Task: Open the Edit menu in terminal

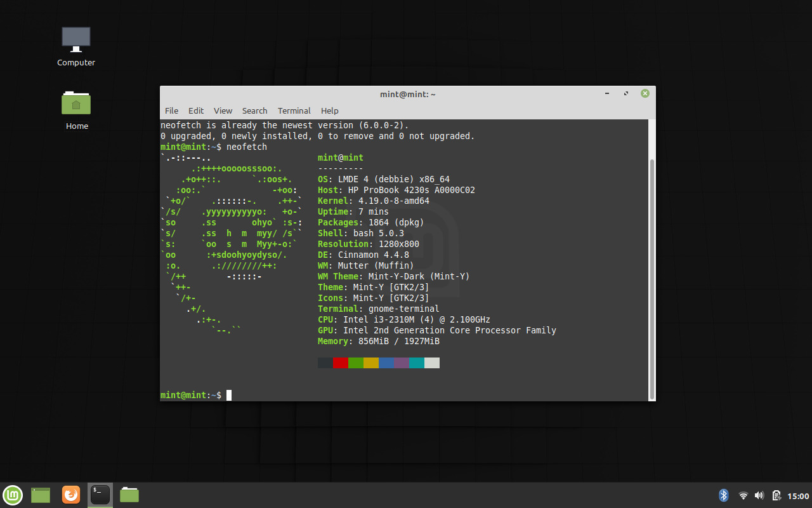Action: 196,110
